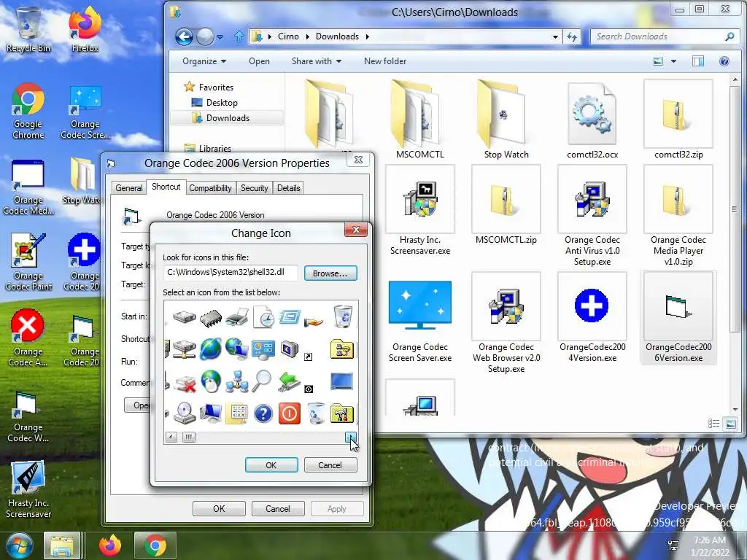Open the Windows Start button
This screenshot has height=560, width=747.
click(20, 545)
